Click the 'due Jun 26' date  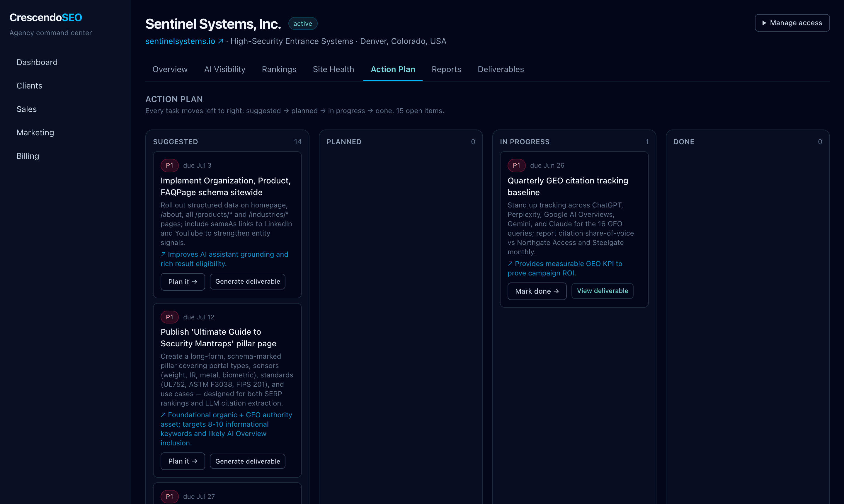tap(547, 165)
